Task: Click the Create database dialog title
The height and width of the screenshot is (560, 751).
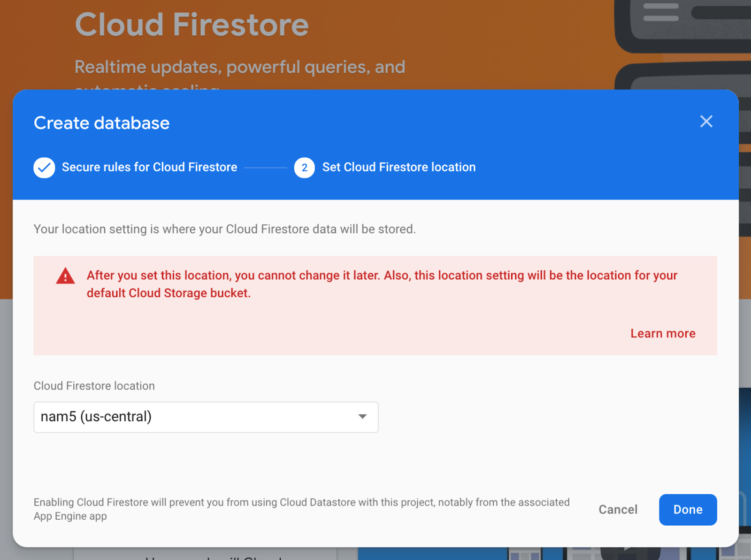Action: click(x=101, y=123)
